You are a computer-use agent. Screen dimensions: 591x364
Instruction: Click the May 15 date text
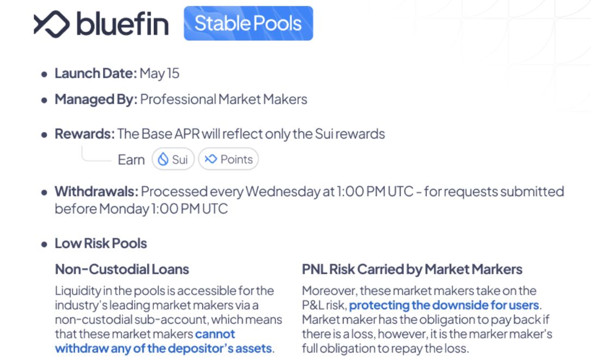(x=159, y=73)
